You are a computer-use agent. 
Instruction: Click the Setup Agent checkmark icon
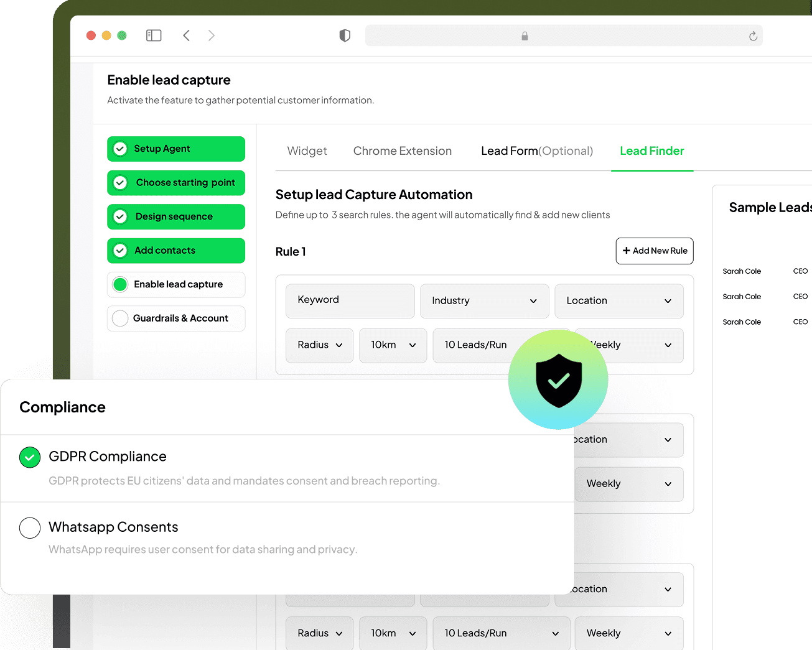(x=121, y=149)
